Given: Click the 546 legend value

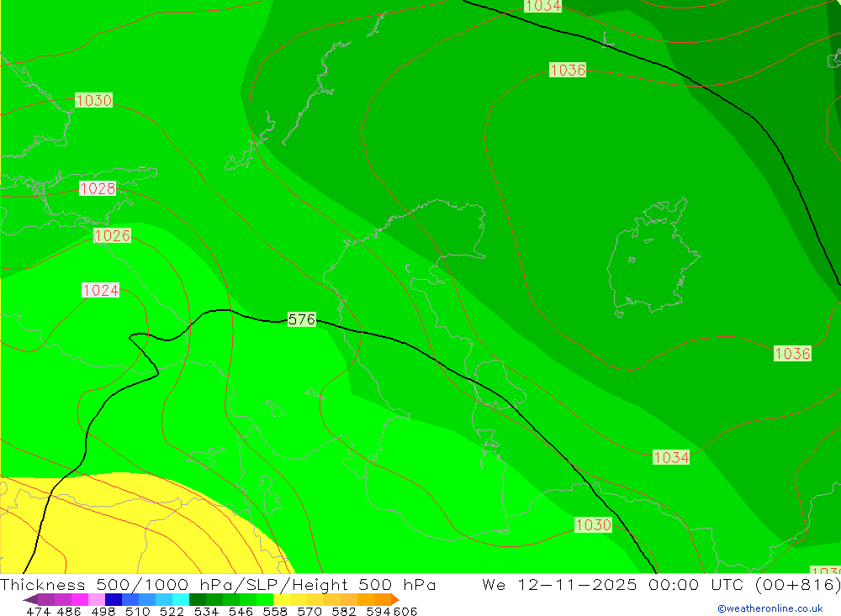Looking at the screenshot, I should (x=241, y=611).
